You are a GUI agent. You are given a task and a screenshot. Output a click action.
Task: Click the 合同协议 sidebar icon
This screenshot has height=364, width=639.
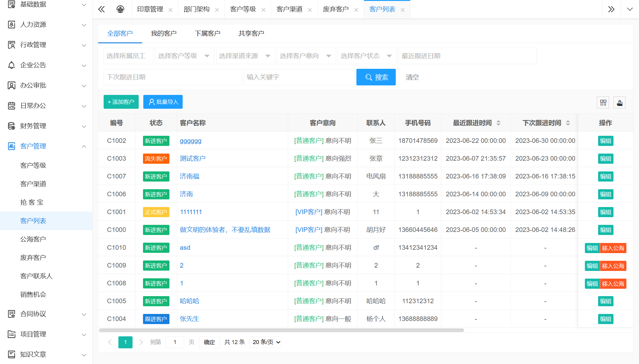(11, 314)
